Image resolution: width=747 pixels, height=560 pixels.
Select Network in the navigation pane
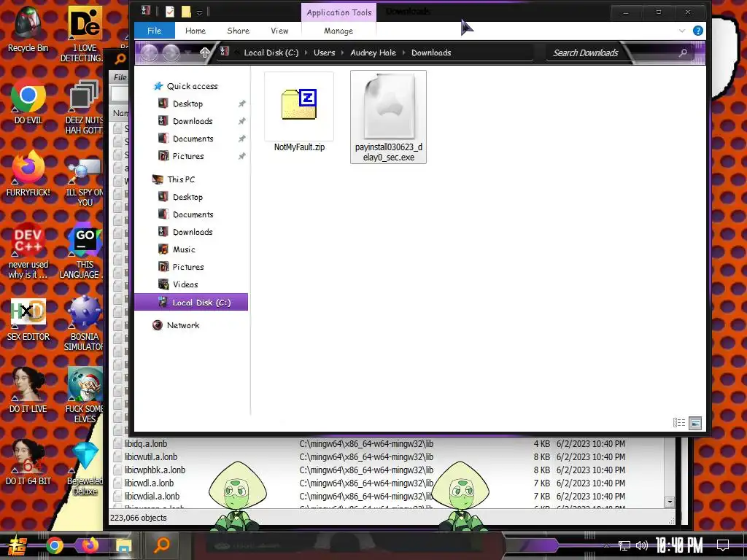[176, 325]
